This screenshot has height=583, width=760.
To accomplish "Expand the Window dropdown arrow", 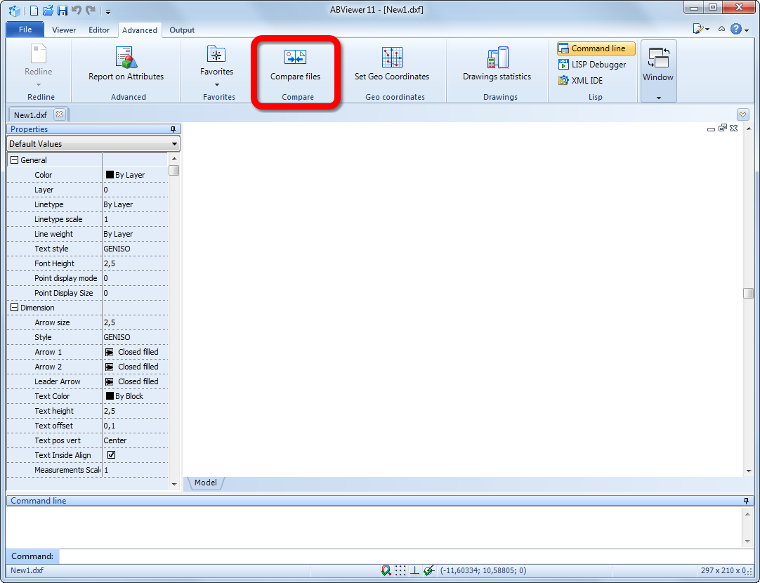I will pyautogui.click(x=658, y=98).
